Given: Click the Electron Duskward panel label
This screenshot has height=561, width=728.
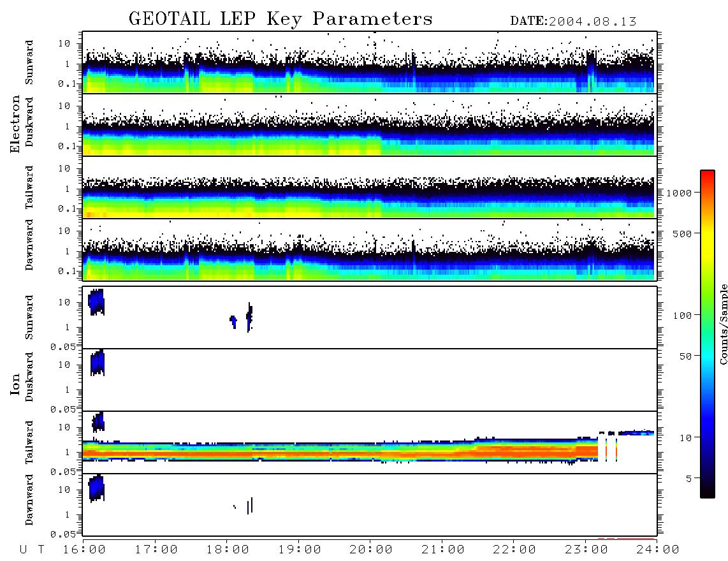Looking at the screenshot, I should [29, 122].
